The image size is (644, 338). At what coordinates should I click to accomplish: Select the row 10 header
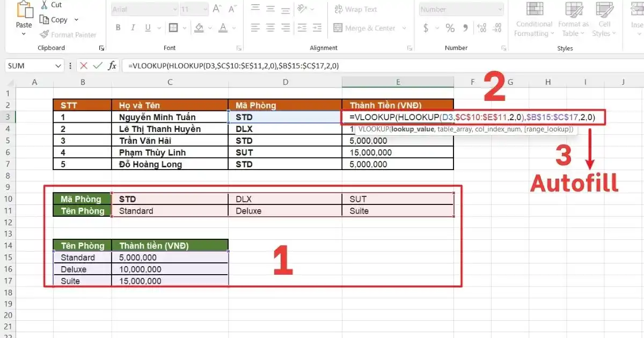[x=8, y=199]
